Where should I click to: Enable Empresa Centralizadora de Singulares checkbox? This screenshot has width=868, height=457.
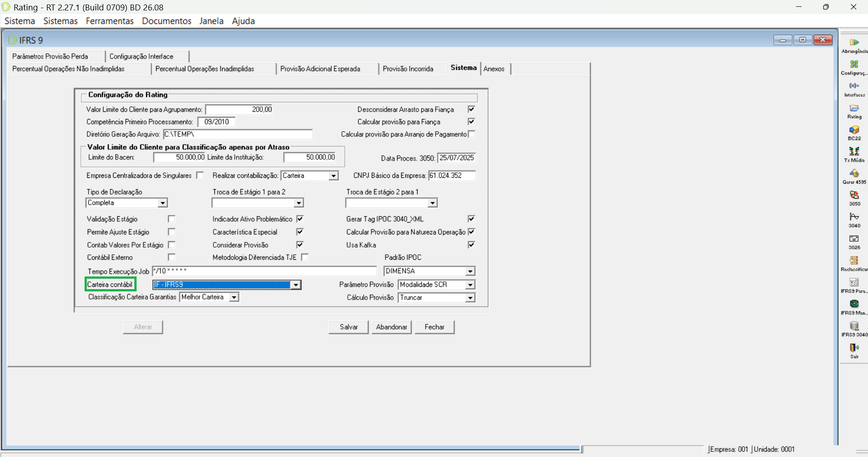[200, 175]
